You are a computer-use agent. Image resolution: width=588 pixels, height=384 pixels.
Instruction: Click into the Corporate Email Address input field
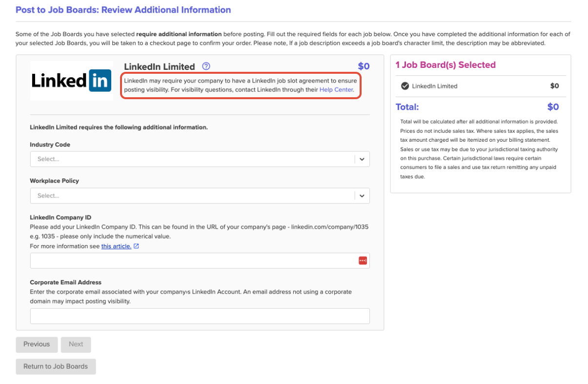point(200,316)
